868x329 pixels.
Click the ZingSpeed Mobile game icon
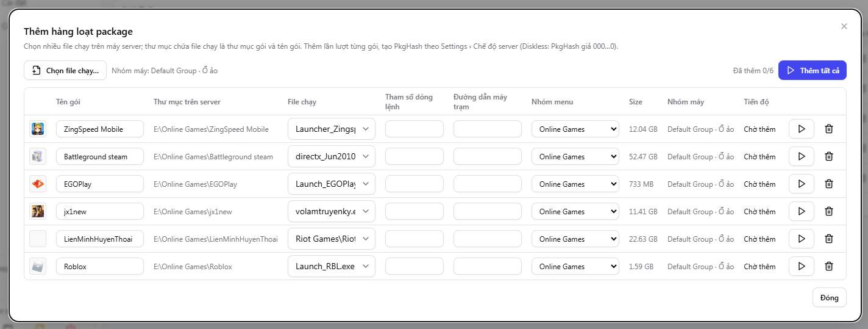37,129
